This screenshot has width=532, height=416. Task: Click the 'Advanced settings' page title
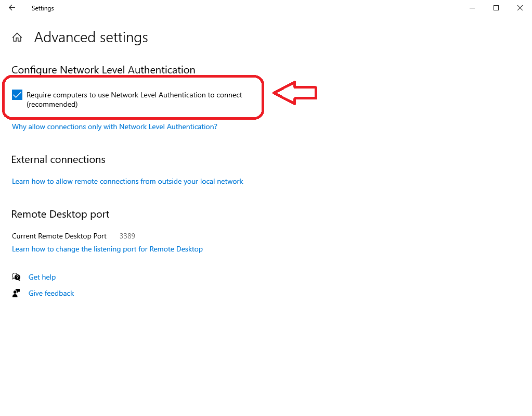click(91, 37)
